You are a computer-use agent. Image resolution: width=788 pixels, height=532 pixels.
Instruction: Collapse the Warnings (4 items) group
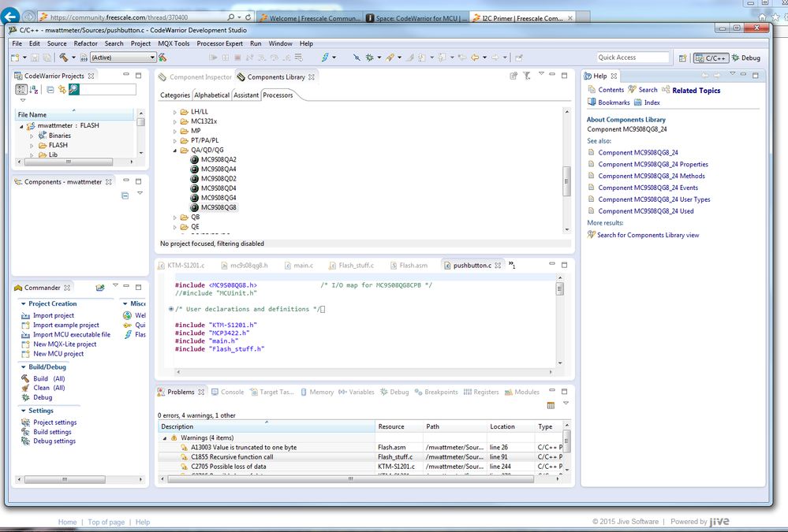pos(164,437)
